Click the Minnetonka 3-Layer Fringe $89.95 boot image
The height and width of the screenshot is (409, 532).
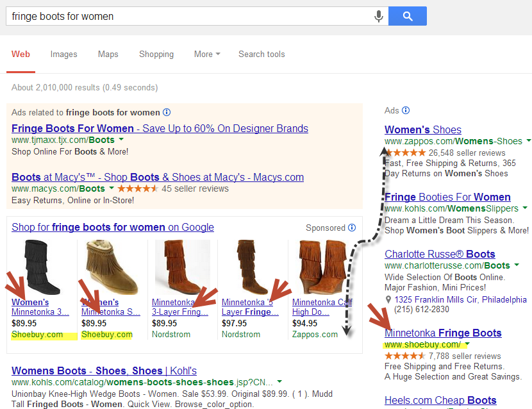pos(182,267)
